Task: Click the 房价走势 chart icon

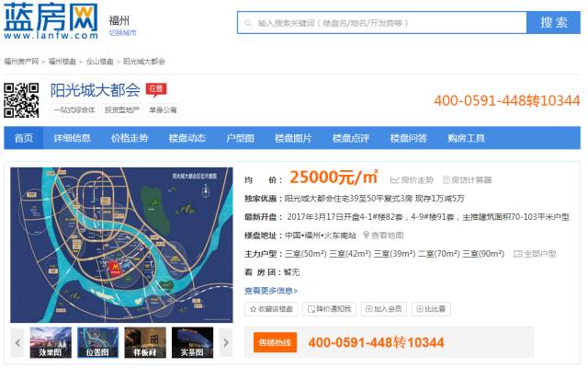Action: 394,180
